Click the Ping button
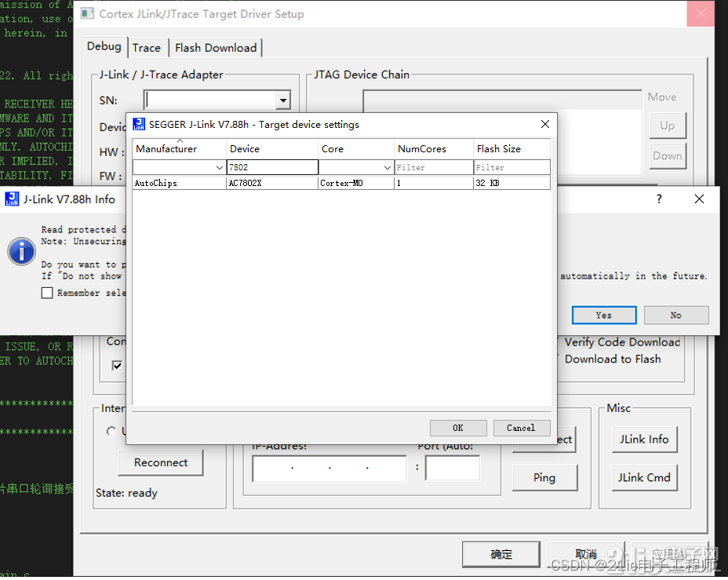This screenshot has height=580, width=728. pyautogui.click(x=544, y=477)
